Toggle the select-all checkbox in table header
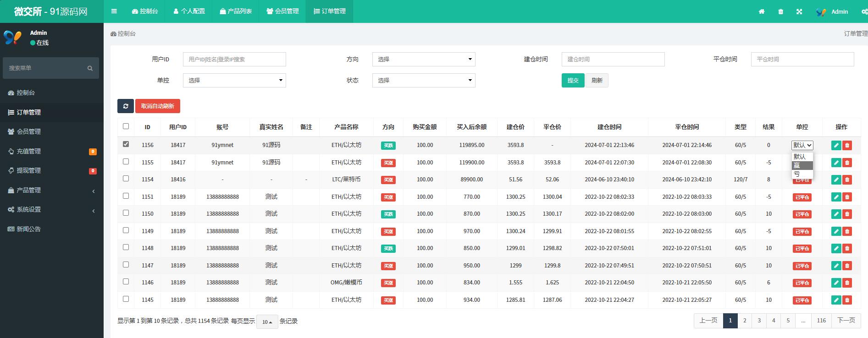The image size is (868, 338). (x=126, y=126)
